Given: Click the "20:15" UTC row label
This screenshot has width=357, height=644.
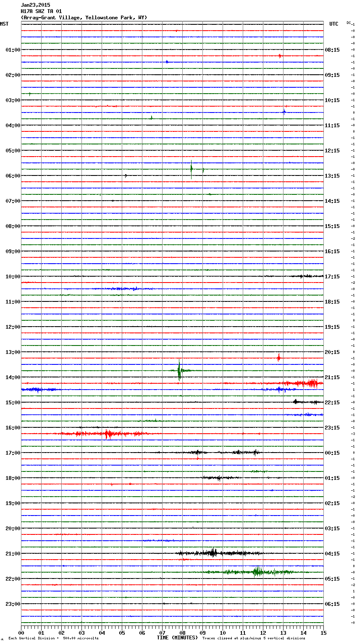Looking at the screenshot, I should tap(332, 352).
